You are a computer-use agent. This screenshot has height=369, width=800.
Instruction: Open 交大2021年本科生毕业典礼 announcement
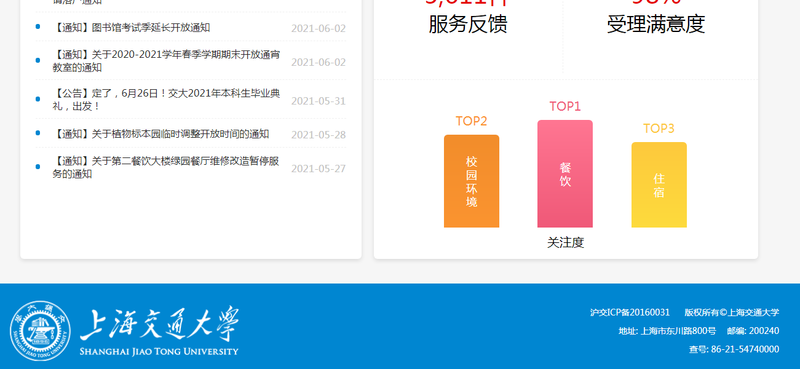166,100
